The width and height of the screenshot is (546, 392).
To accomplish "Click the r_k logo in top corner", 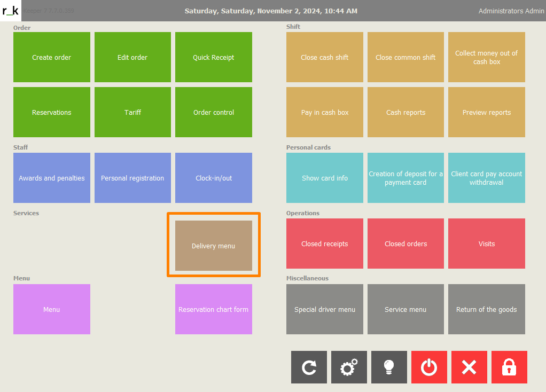I will [11, 11].
